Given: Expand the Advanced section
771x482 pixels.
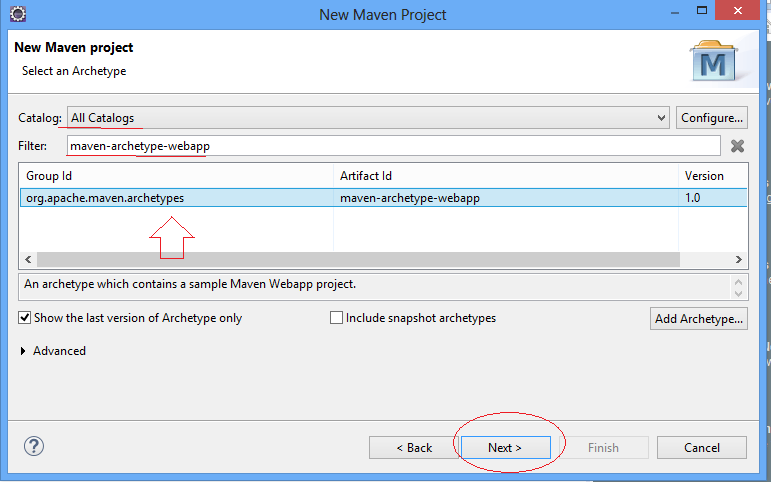Looking at the screenshot, I should pyautogui.click(x=23, y=351).
